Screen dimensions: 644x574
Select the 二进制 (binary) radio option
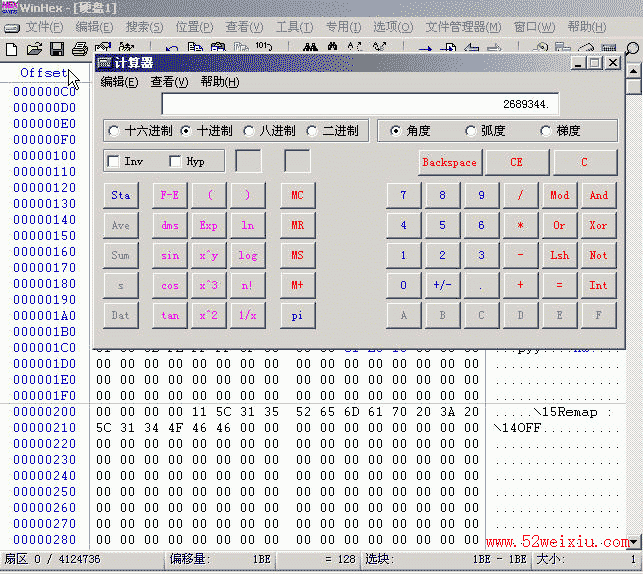[x=313, y=131]
